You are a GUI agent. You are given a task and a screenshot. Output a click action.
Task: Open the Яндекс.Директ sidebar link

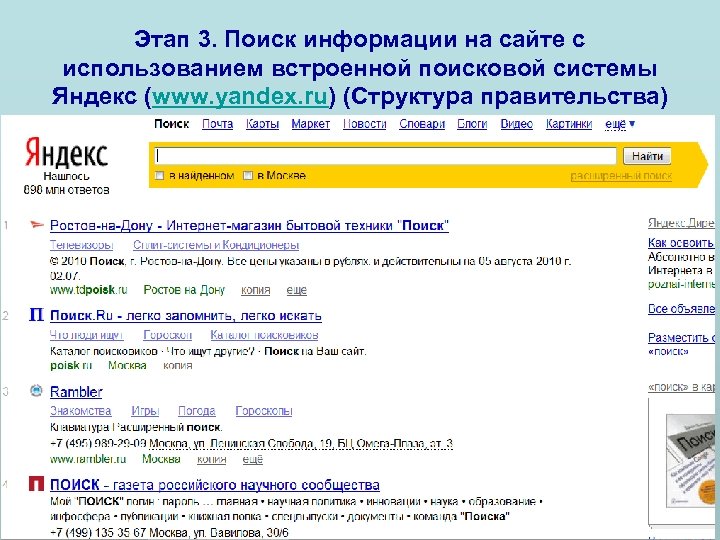pyautogui.click(x=681, y=223)
